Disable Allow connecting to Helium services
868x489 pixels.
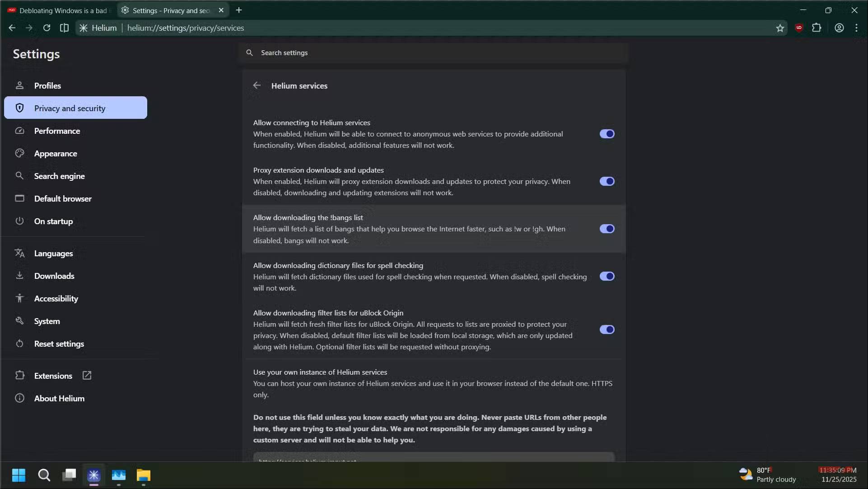pos(607,134)
